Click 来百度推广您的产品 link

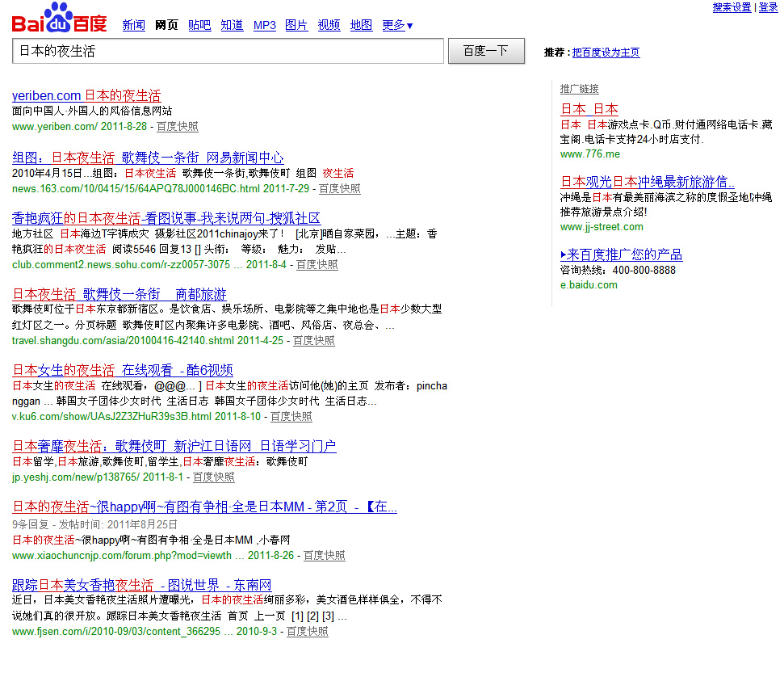pyautogui.click(x=622, y=254)
